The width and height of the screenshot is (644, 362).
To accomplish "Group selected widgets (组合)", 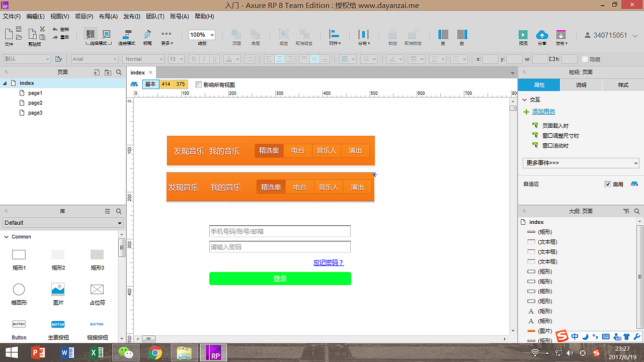I will click(x=284, y=38).
